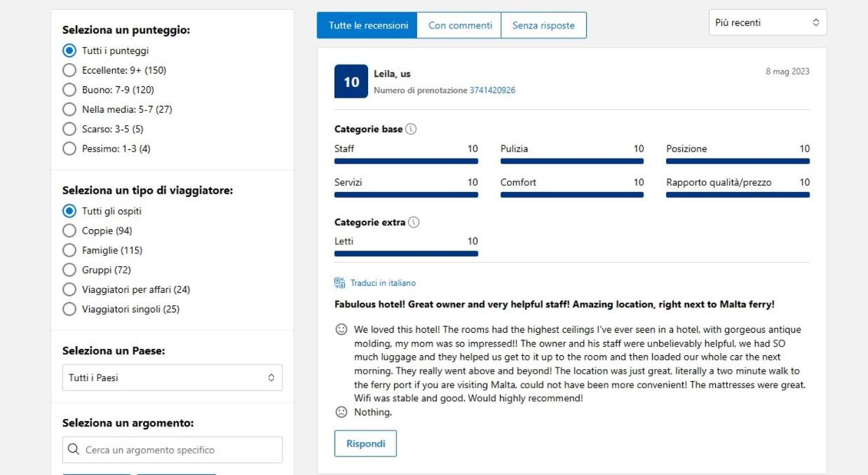
Task: Switch to the Con commenti tab
Action: click(x=460, y=25)
